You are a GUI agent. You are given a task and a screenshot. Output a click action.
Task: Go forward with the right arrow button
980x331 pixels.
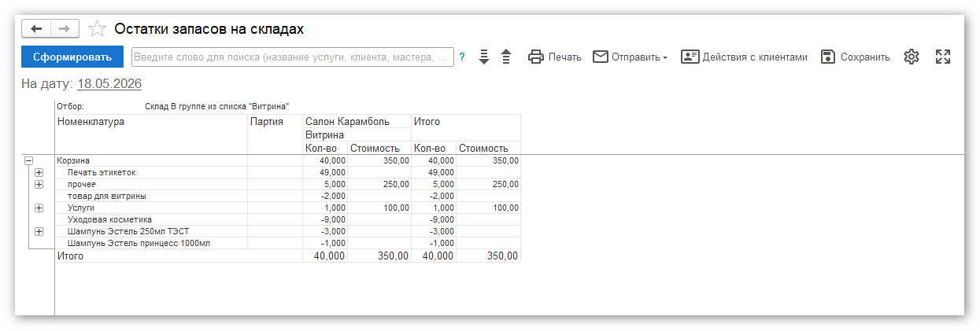[x=65, y=28]
